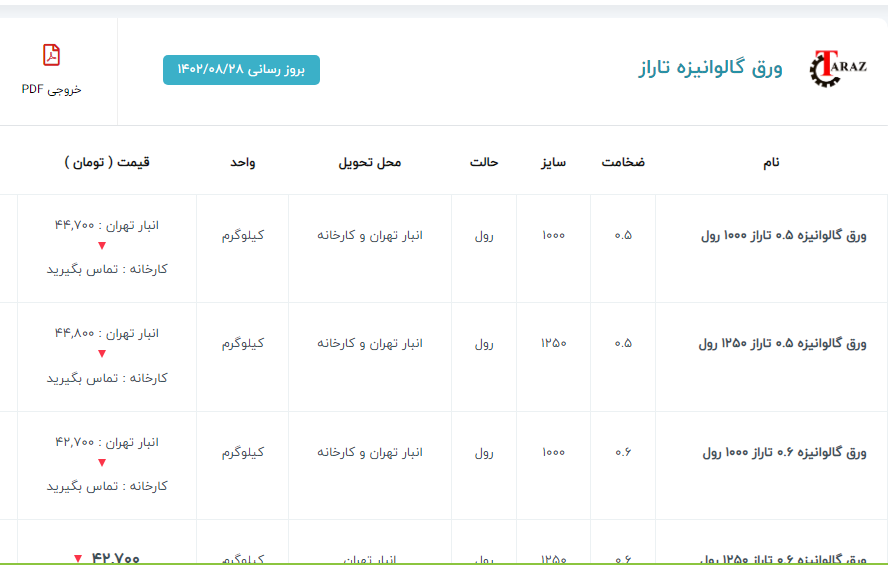The image size is (888, 565).
Task: Select the 'انبار تهران : 44,800' price text
Action: [107, 333]
